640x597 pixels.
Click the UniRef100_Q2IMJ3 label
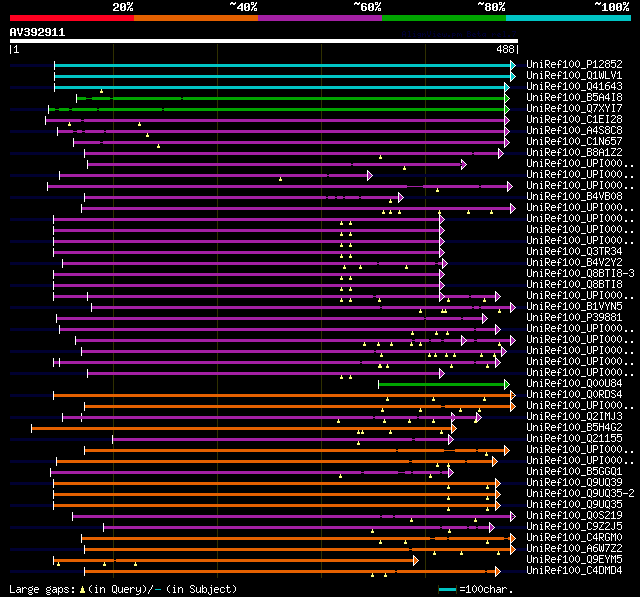pyautogui.click(x=574, y=417)
